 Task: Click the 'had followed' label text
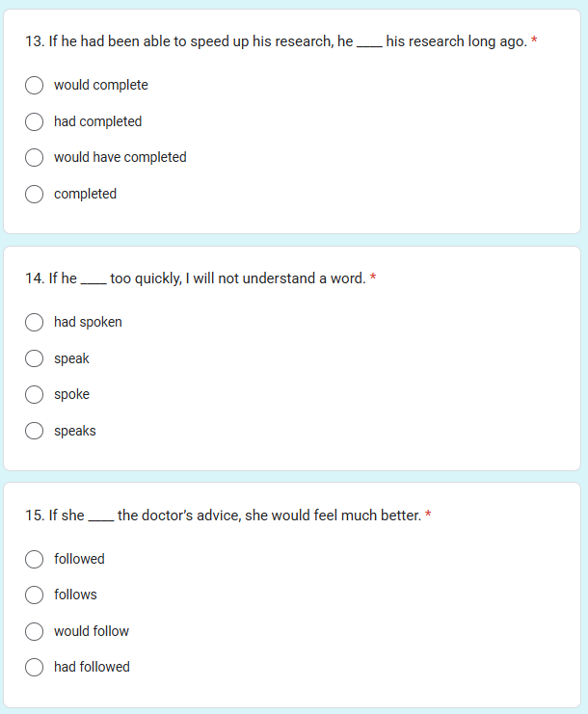click(x=92, y=667)
